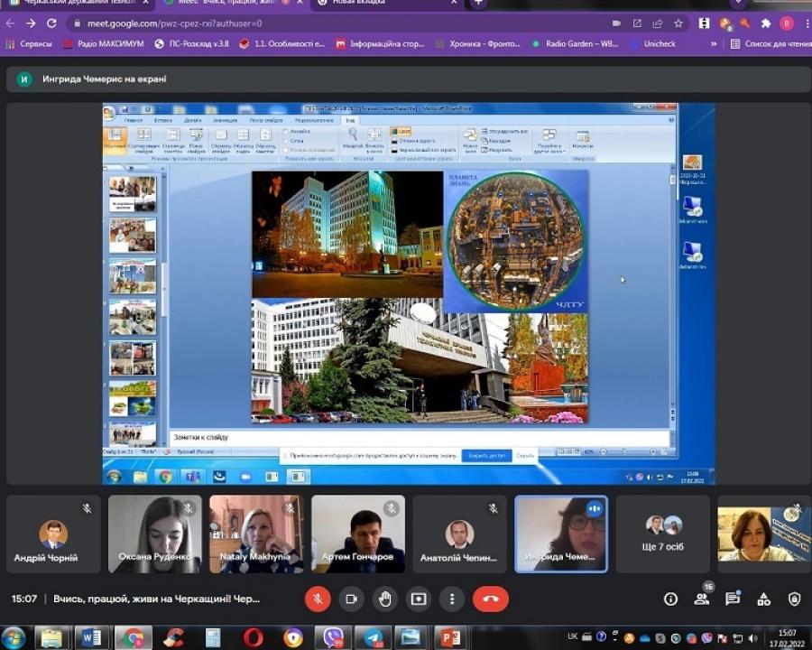Click the 'Заметки к слайду' notes field
The width and height of the screenshot is (812, 650).
coord(420,438)
